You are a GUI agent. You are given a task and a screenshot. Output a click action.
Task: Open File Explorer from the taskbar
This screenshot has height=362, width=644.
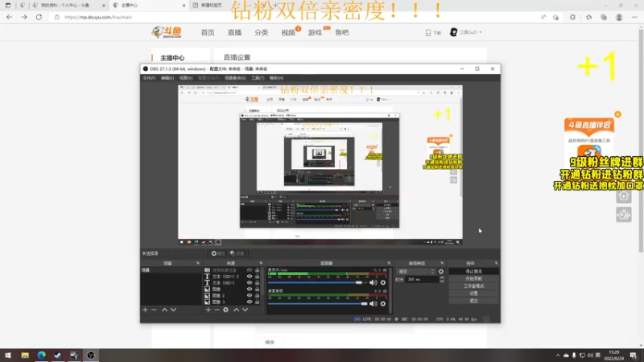point(25,356)
